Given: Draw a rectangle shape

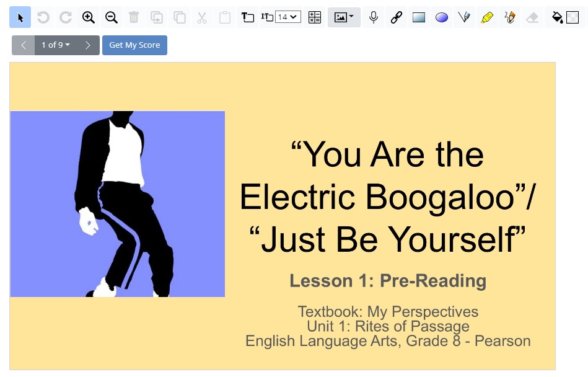Looking at the screenshot, I should point(419,17).
